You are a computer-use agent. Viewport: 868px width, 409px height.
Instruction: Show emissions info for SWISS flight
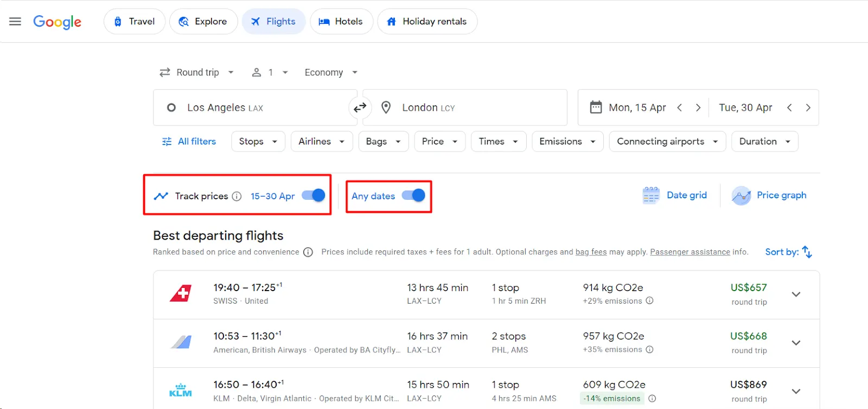(650, 301)
